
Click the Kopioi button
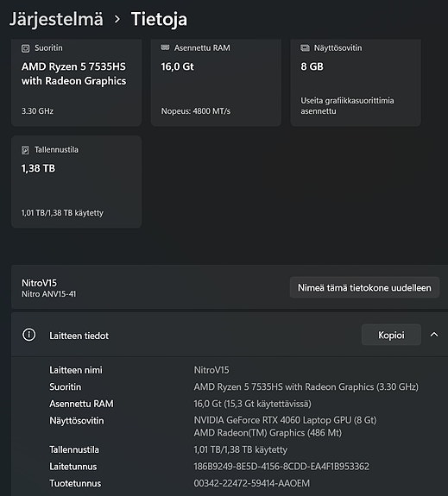coord(391,335)
